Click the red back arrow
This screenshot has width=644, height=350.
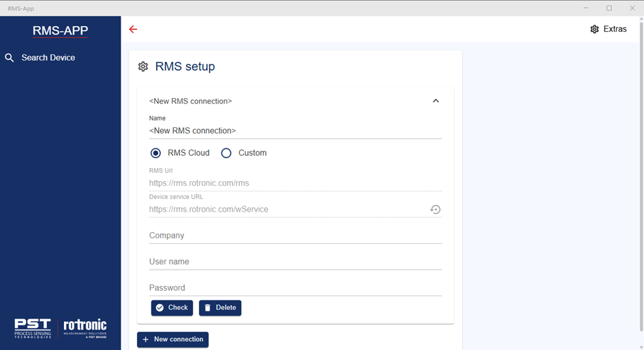tap(133, 29)
